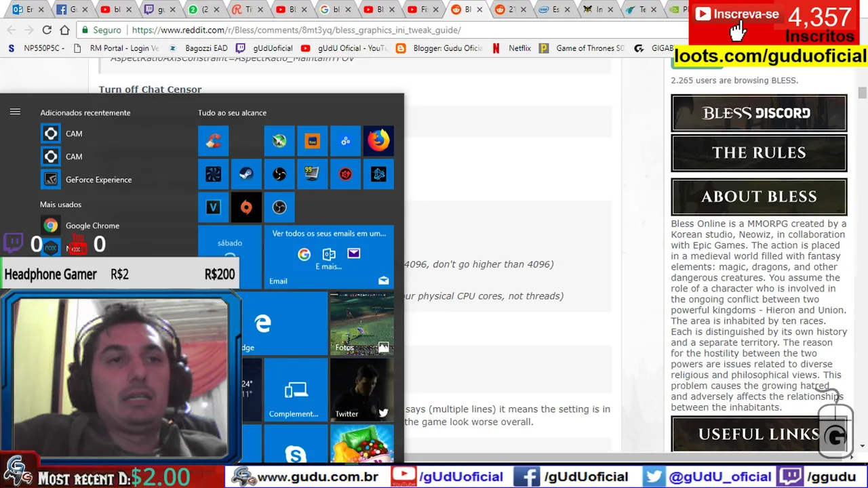This screenshot has width=868, height=488.
Task: Go back in browser history
Action: 12,30
